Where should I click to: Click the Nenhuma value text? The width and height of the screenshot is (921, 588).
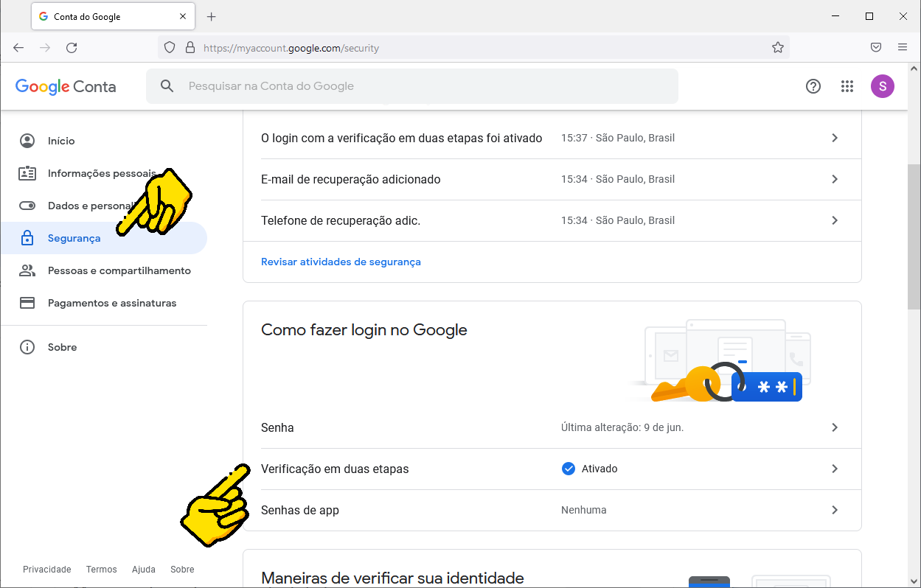(x=584, y=510)
